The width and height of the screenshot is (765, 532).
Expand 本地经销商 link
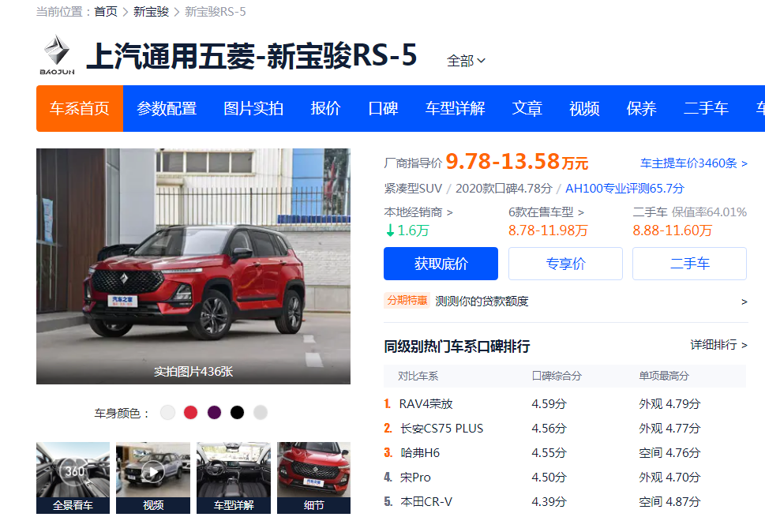click(418, 212)
